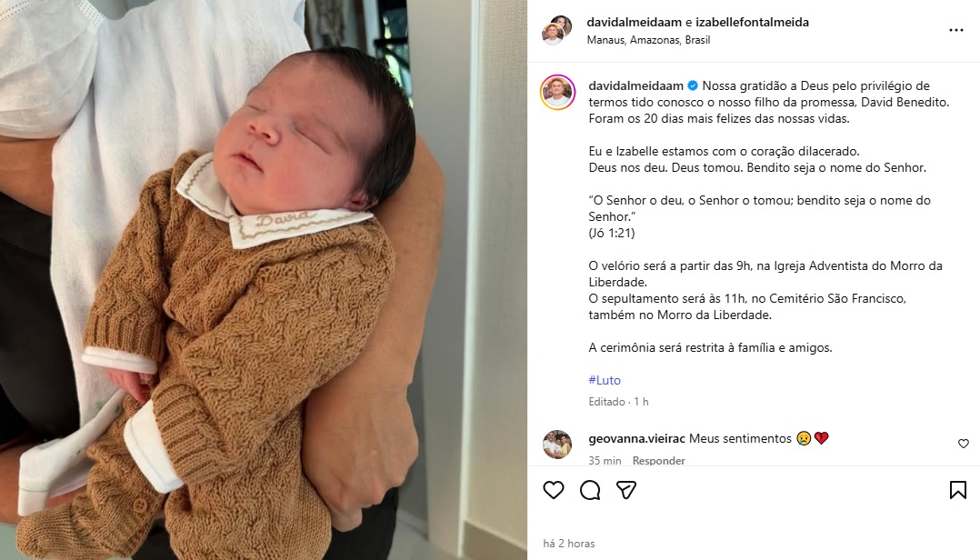
Task: Click Responder under the comment
Action: tap(659, 461)
